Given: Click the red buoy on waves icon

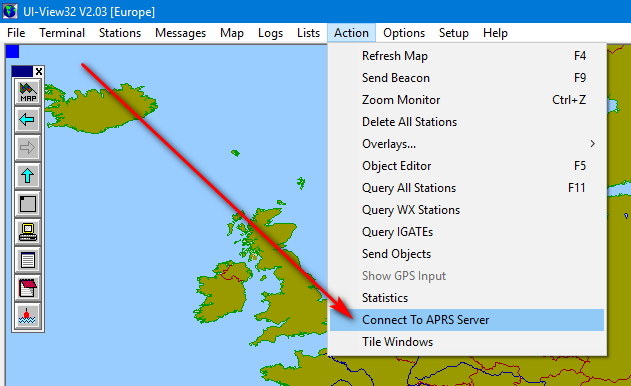Looking at the screenshot, I should click(x=28, y=316).
